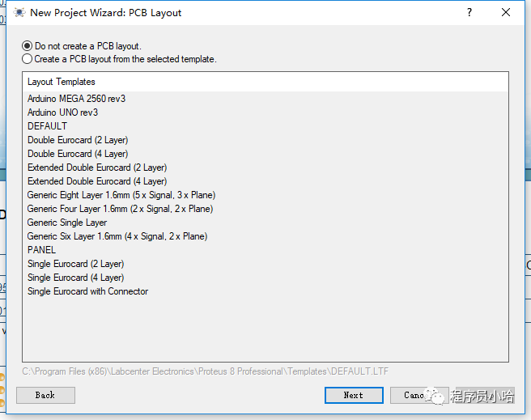The width and height of the screenshot is (531, 420).
Task: Select 'Do not create a PCB layout' option
Action: tap(28, 46)
